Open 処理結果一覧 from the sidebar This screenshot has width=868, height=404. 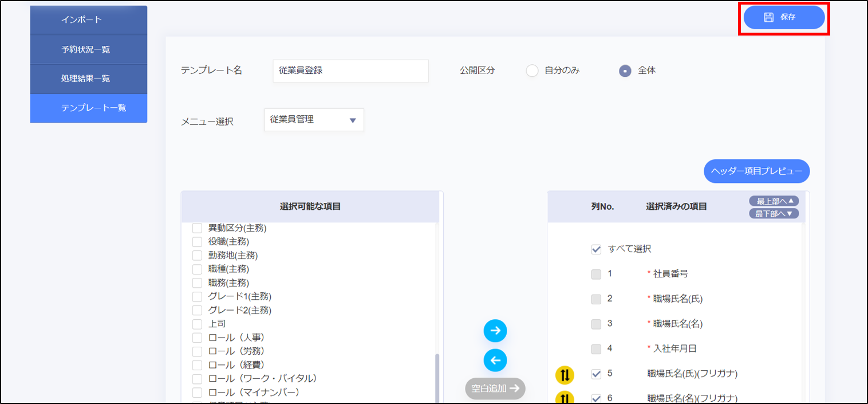89,79
